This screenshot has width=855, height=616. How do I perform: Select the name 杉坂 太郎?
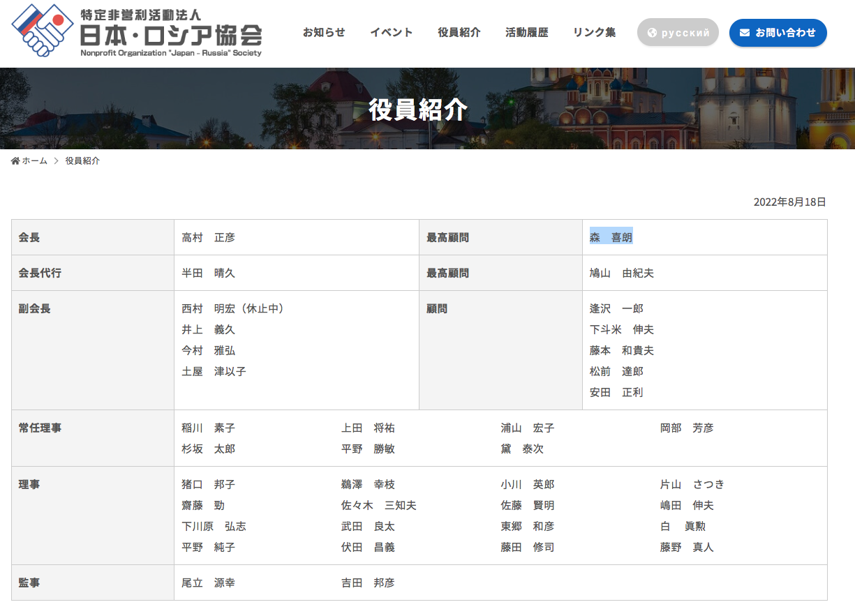coord(209,449)
